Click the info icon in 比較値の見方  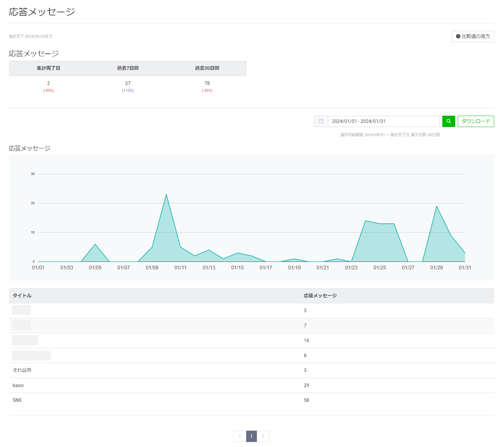(458, 36)
